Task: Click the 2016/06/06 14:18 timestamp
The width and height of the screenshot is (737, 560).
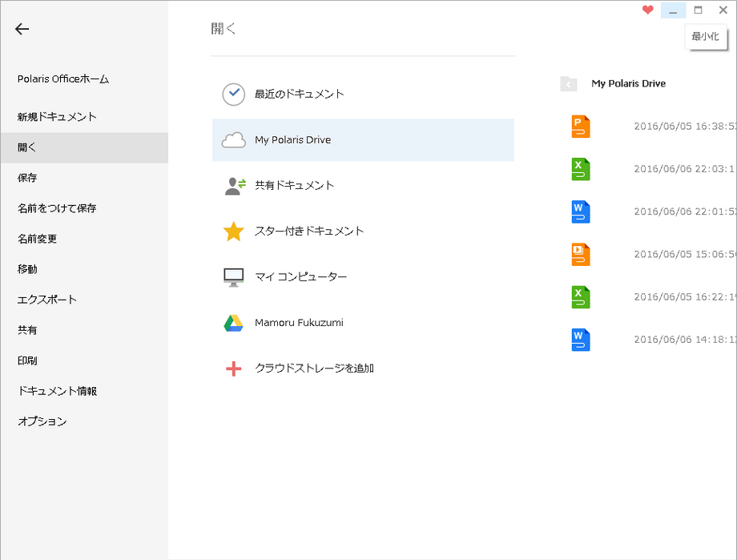Action: click(685, 340)
